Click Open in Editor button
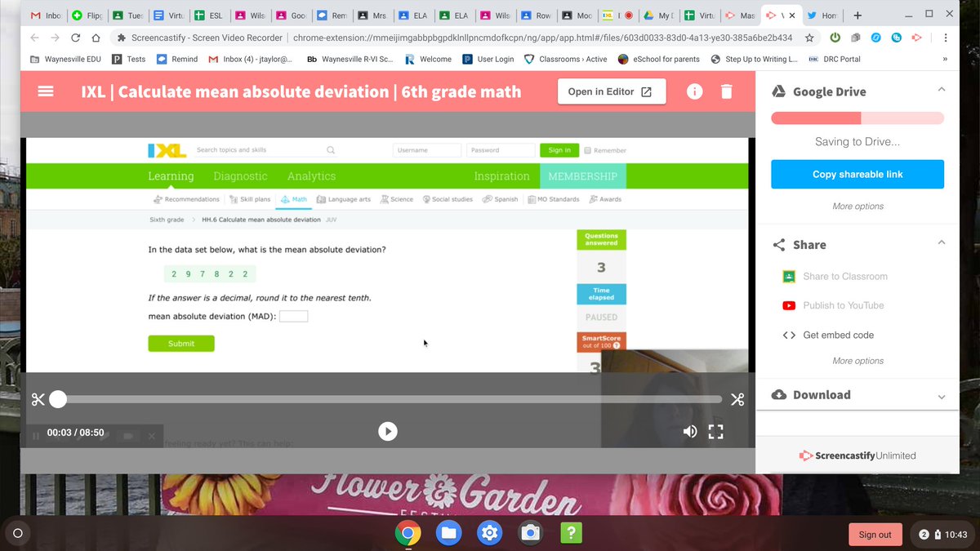Viewport: 980px width, 551px height. tap(612, 91)
